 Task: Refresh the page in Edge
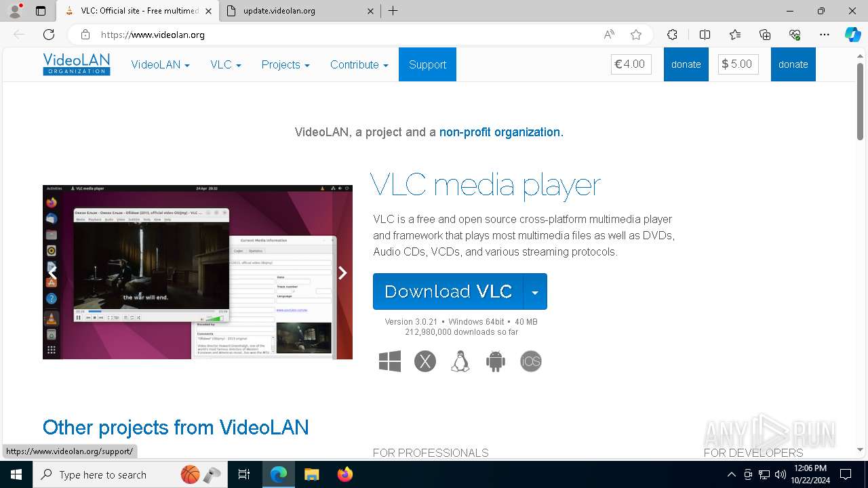49,35
